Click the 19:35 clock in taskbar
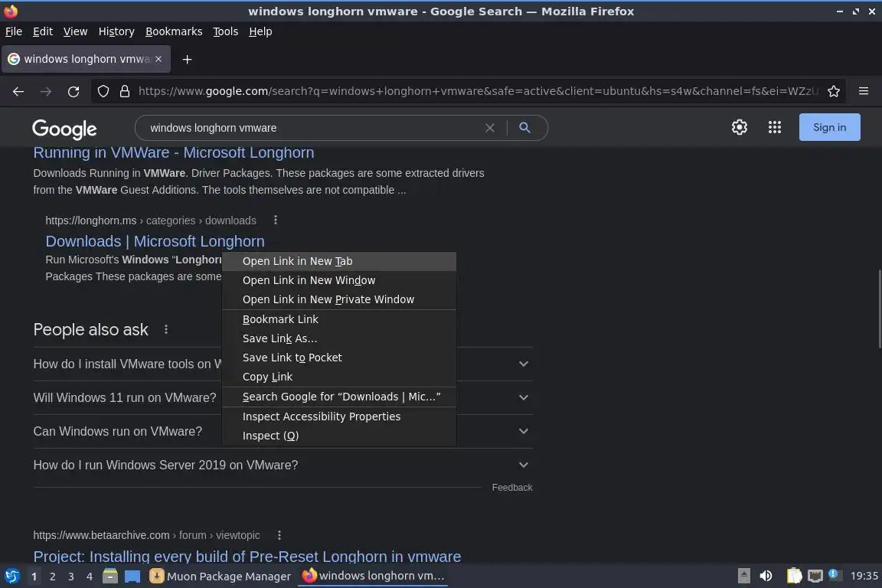The width and height of the screenshot is (882, 588). pos(864,576)
